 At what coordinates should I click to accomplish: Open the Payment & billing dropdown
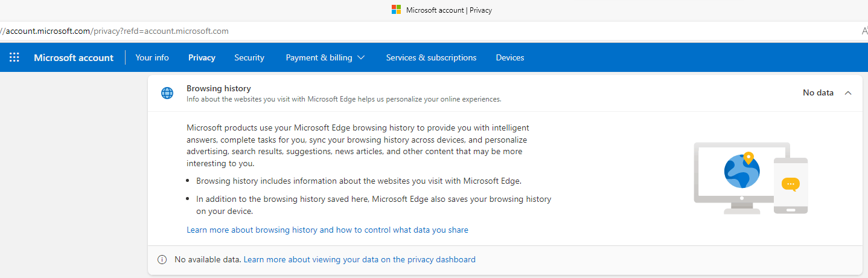(x=325, y=57)
